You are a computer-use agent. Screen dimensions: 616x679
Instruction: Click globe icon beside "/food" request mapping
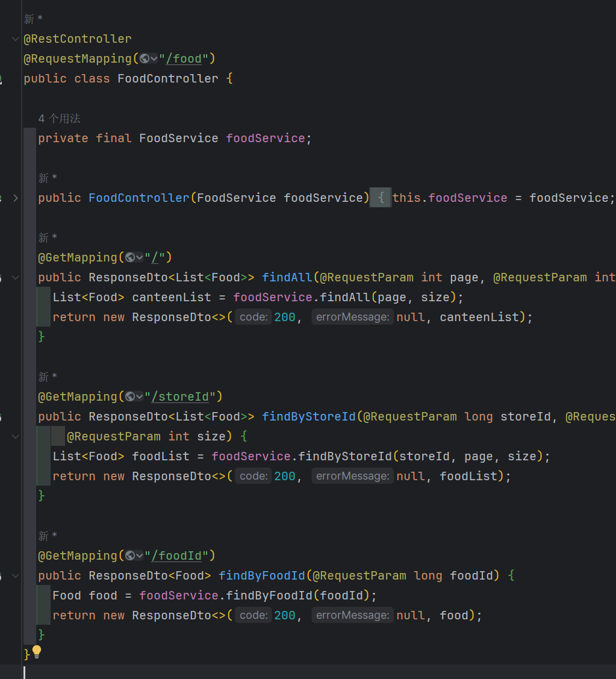[x=145, y=58]
